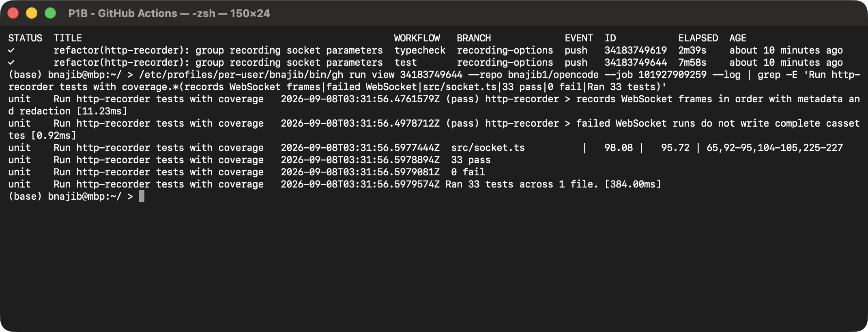Click the checkmark status of typecheck run
Viewport: 868px width, 332px height.
[x=11, y=50]
